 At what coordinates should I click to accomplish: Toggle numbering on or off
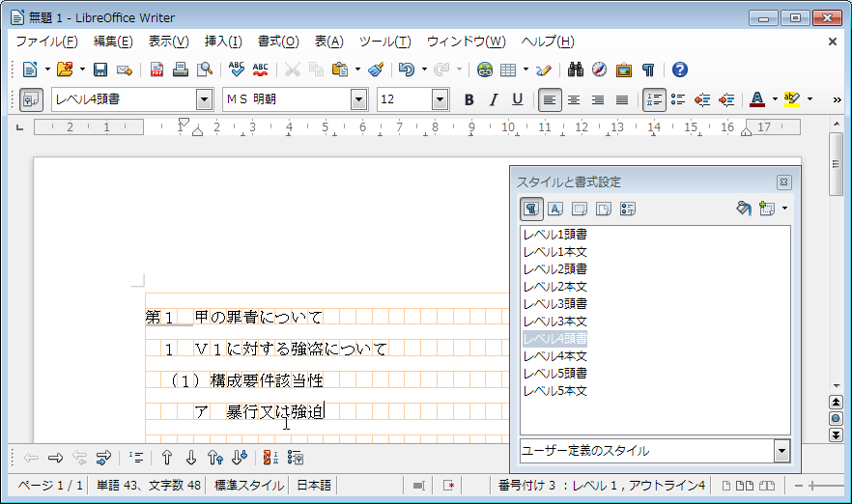tap(654, 100)
